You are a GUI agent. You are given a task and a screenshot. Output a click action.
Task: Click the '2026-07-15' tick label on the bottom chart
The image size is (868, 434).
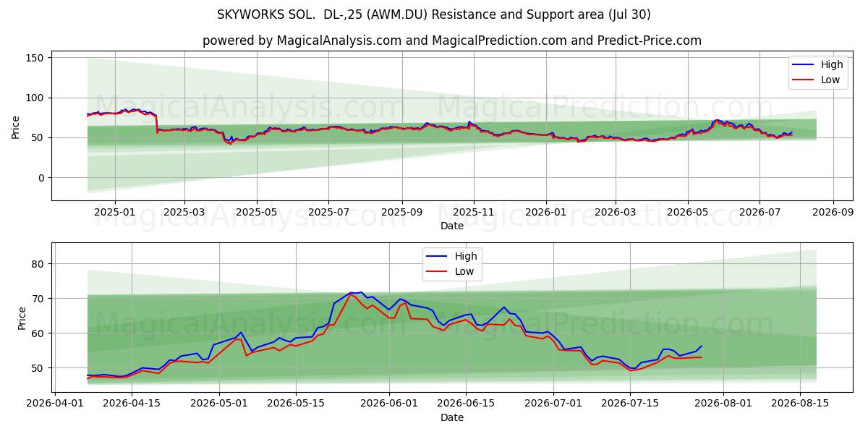[629, 404]
